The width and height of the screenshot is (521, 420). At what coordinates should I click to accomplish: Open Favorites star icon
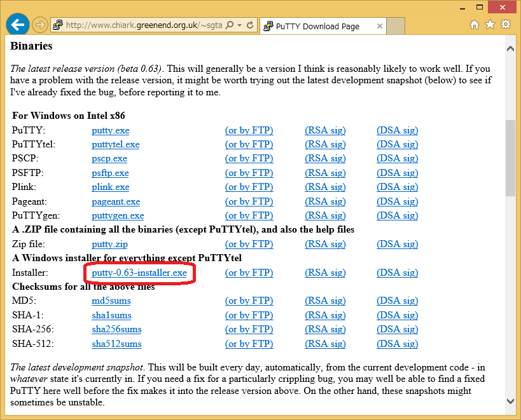490,25
